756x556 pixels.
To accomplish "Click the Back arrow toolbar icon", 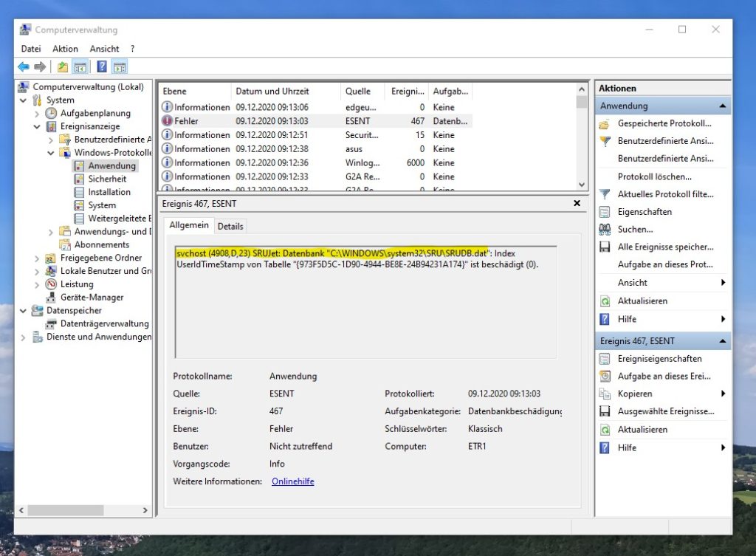I will tap(23, 66).
